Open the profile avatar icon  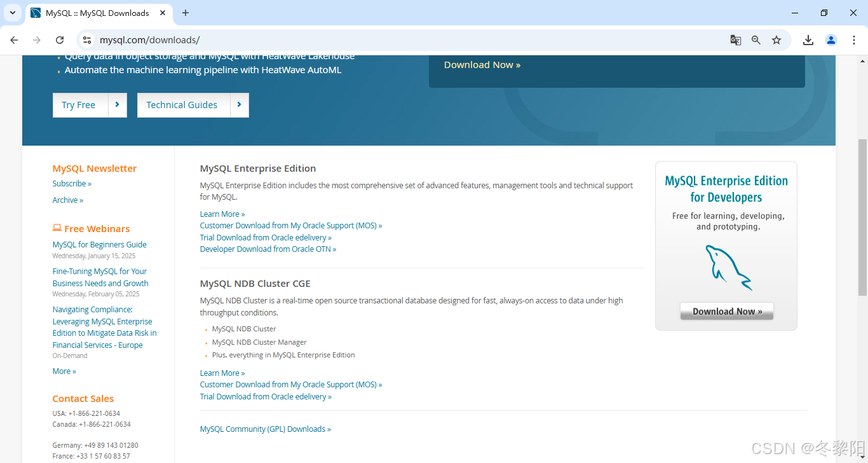831,40
